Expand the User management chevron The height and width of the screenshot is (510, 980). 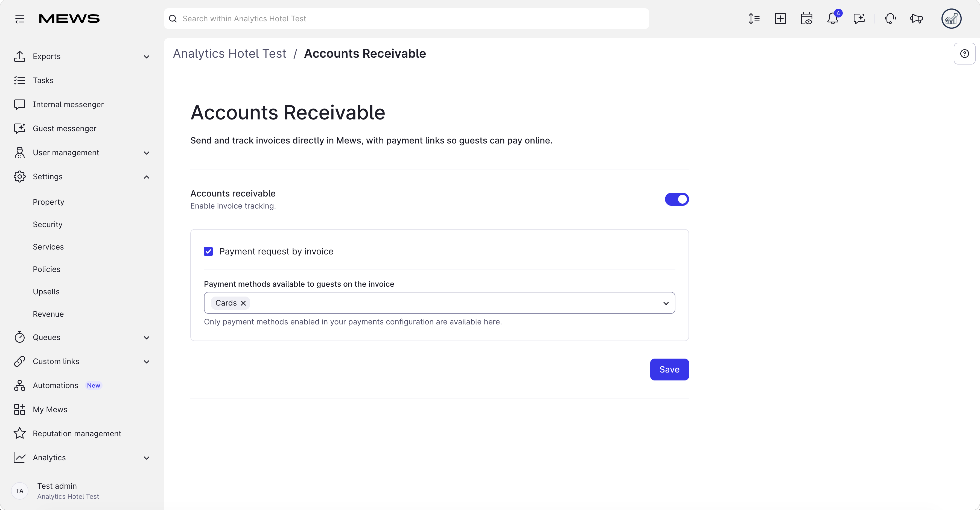click(x=147, y=153)
